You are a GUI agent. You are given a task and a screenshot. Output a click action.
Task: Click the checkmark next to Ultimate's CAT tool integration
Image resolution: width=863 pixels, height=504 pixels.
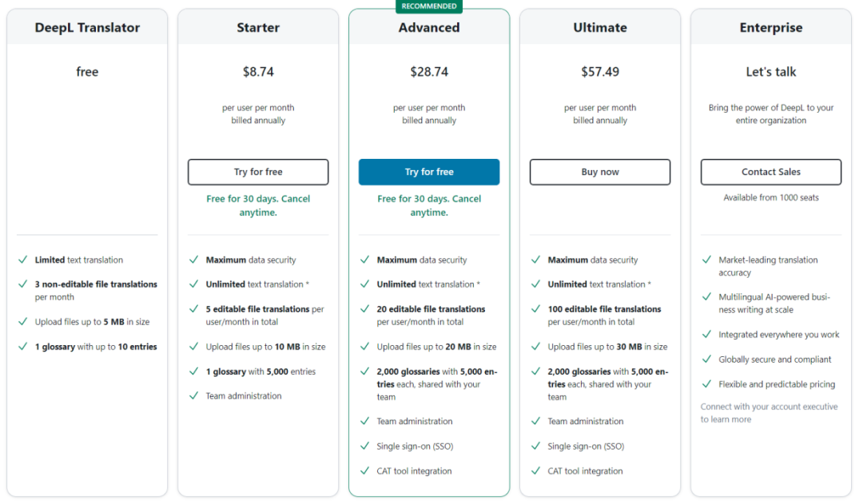coord(535,470)
